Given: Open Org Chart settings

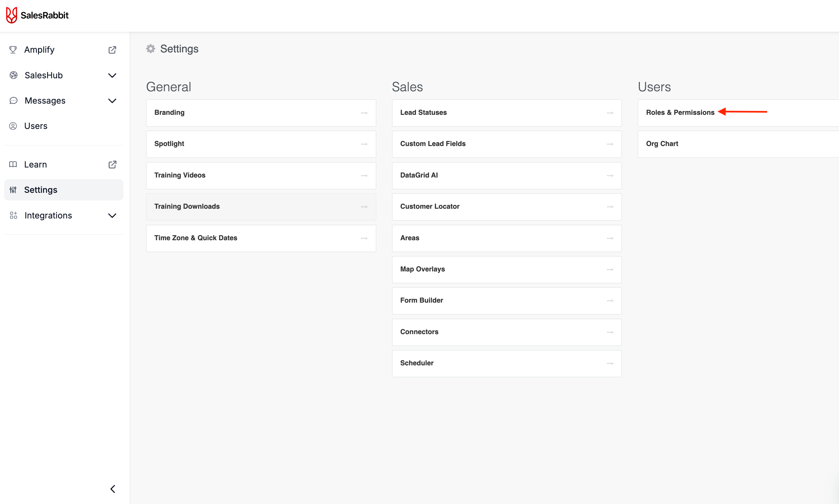Looking at the screenshot, I should 739,144.
